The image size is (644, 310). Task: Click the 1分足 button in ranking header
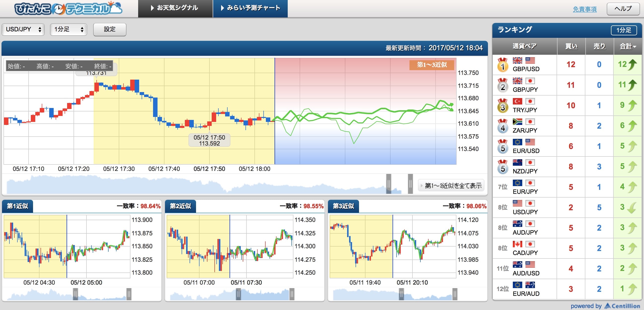tap(624, 30)
